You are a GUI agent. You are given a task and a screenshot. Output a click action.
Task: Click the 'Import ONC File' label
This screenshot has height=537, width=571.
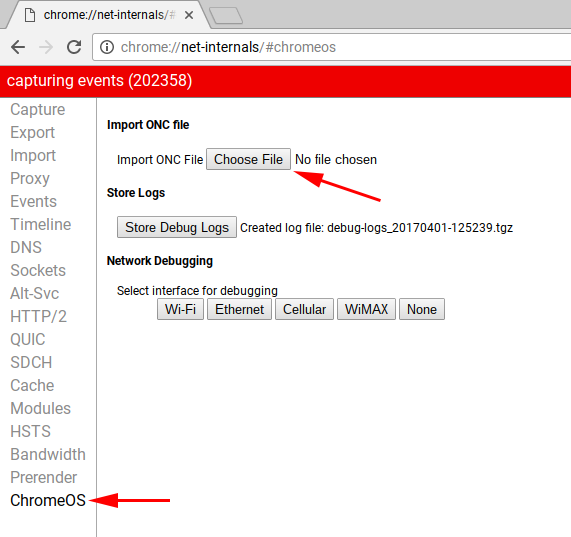[x=160, y=160]
